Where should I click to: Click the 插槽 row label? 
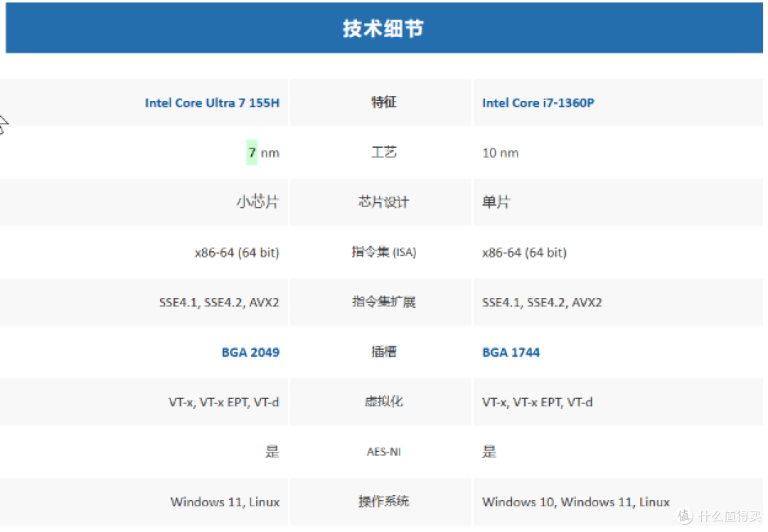[383, 352]
